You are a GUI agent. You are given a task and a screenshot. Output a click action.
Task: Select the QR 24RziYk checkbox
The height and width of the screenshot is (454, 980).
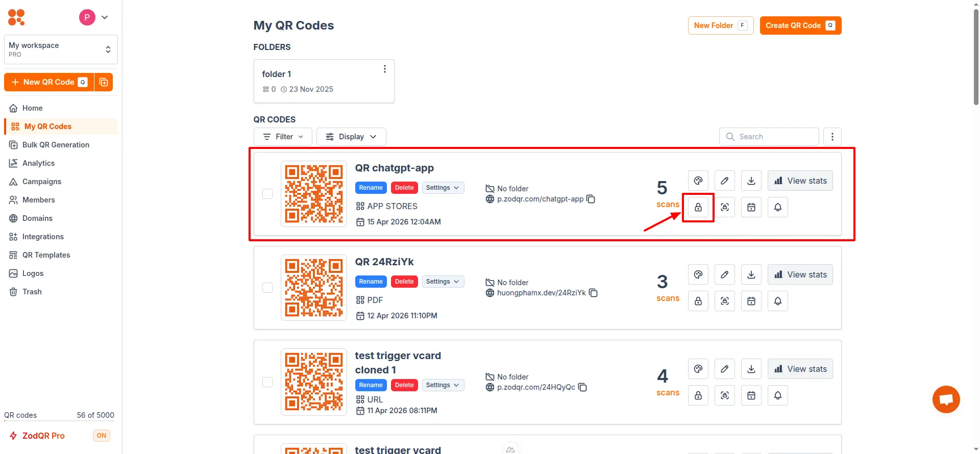pos(267,288)
